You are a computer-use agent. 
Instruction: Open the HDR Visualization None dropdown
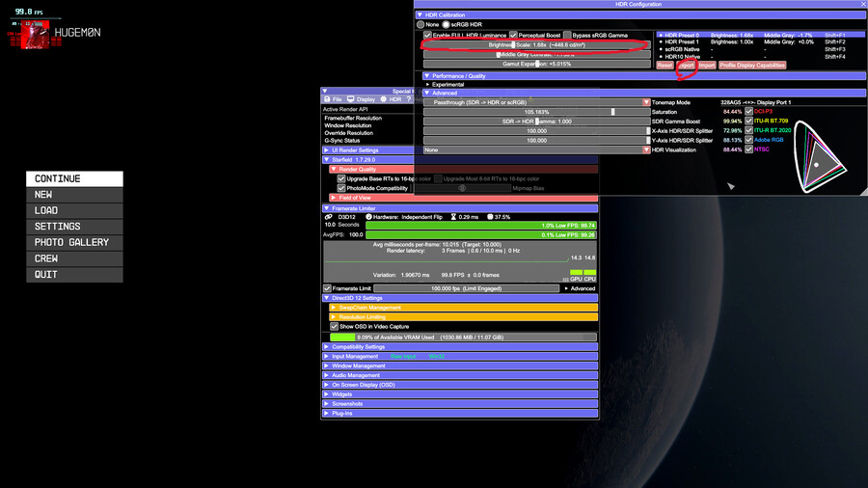coord(536,149)
